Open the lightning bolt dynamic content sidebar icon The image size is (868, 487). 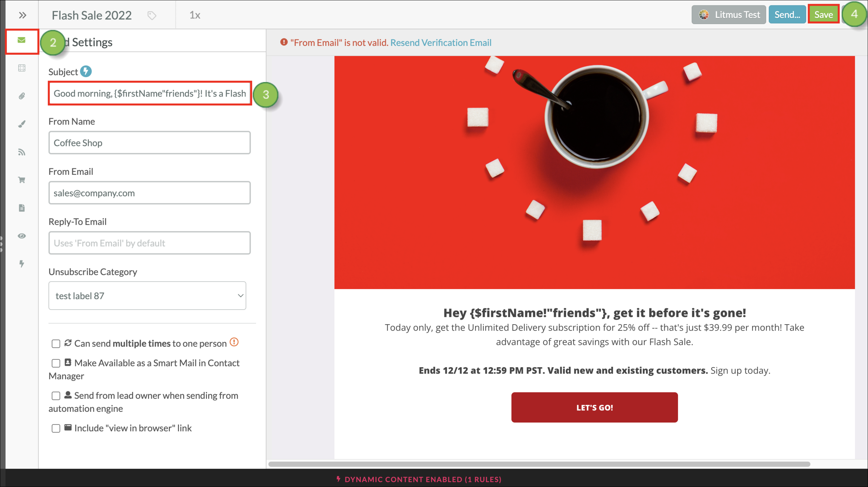[22, 264]
